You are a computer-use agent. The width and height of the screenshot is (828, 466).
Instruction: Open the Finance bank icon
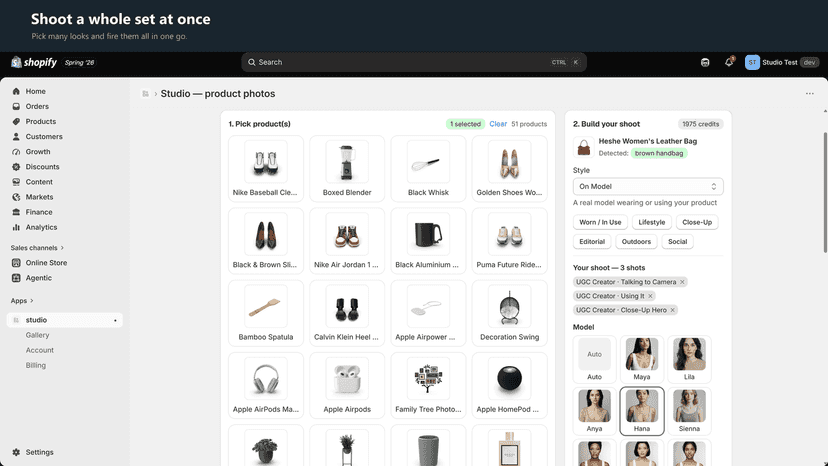(x=16, y=212)
